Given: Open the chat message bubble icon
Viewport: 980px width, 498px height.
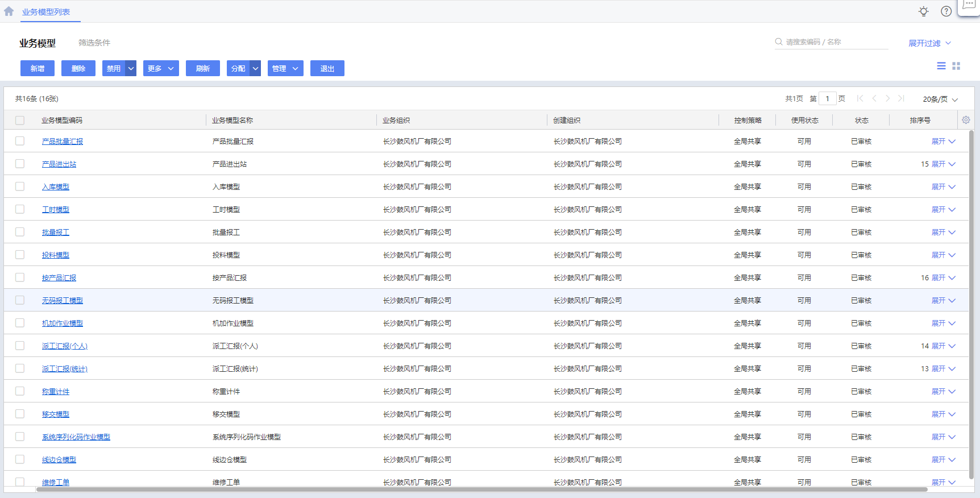Looking at the screenshot, I should 969,5.
